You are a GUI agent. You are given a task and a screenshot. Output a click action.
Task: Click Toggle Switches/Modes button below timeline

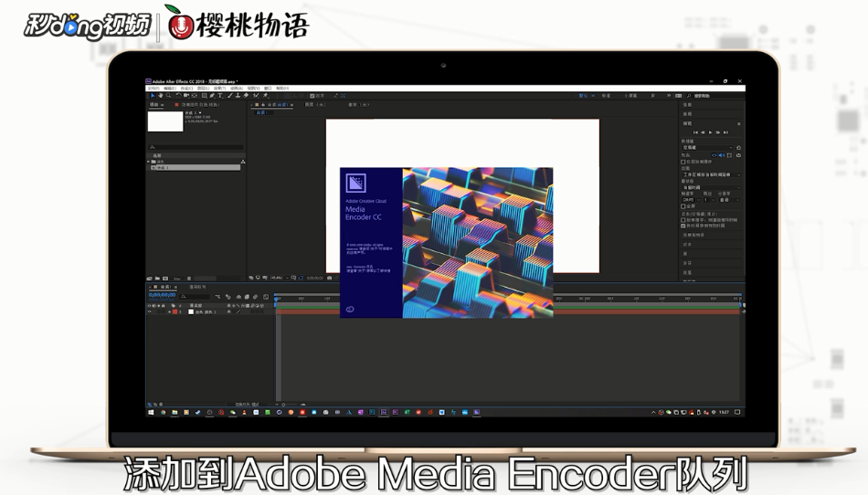point(248,405)
